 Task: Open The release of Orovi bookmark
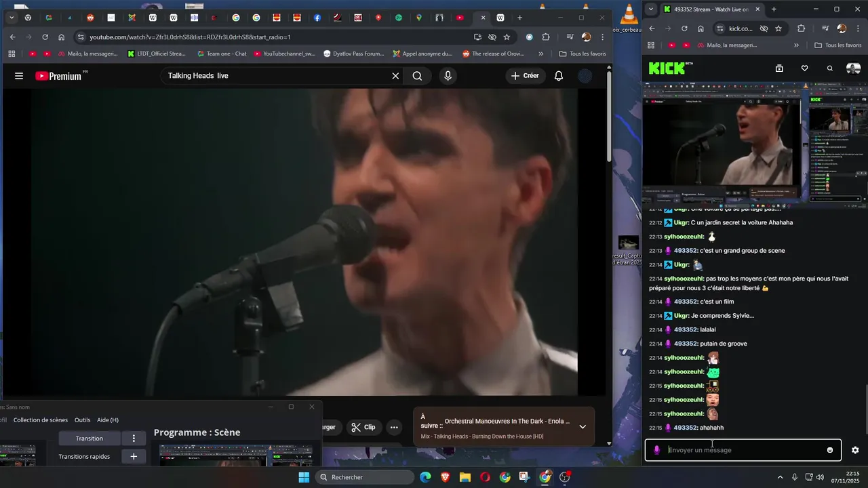tap(494, 54)
